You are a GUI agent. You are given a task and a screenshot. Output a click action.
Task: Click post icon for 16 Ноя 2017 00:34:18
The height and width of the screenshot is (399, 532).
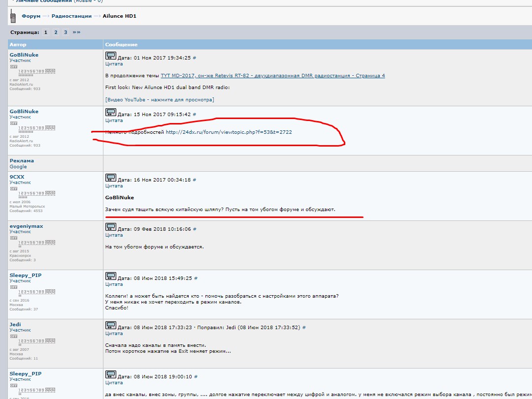[111, 178]
